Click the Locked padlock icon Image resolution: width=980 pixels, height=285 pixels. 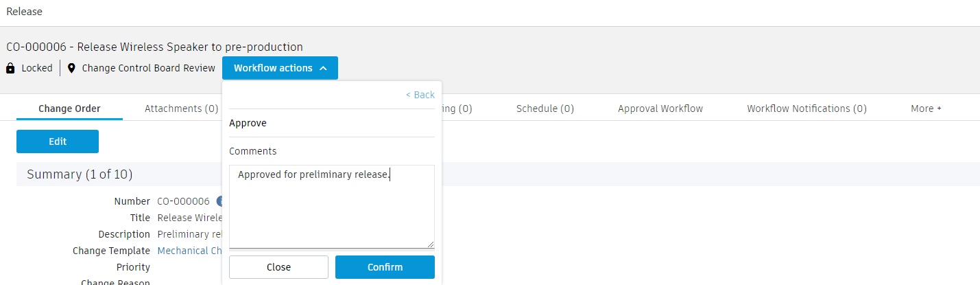[x=10, y=69]
